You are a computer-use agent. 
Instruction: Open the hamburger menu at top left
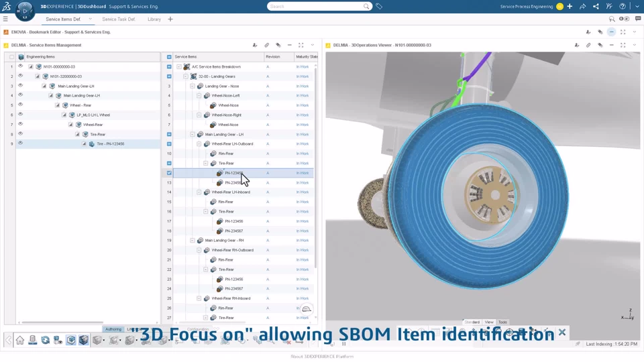coord(5,19)
